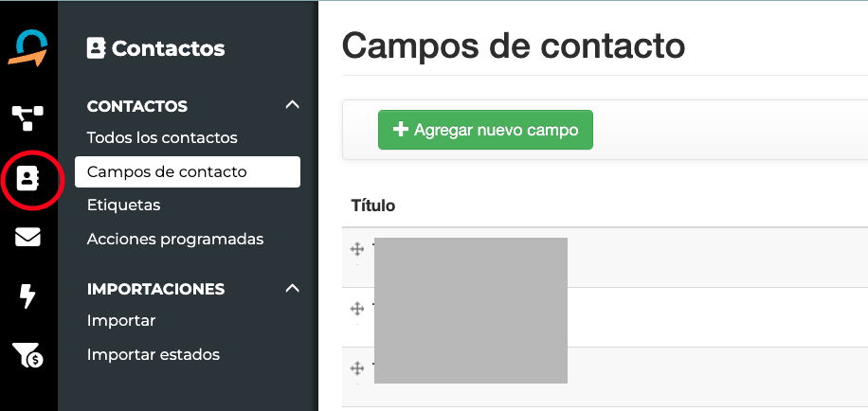Open Acciones programadas in the side menu

pos(175,240)
